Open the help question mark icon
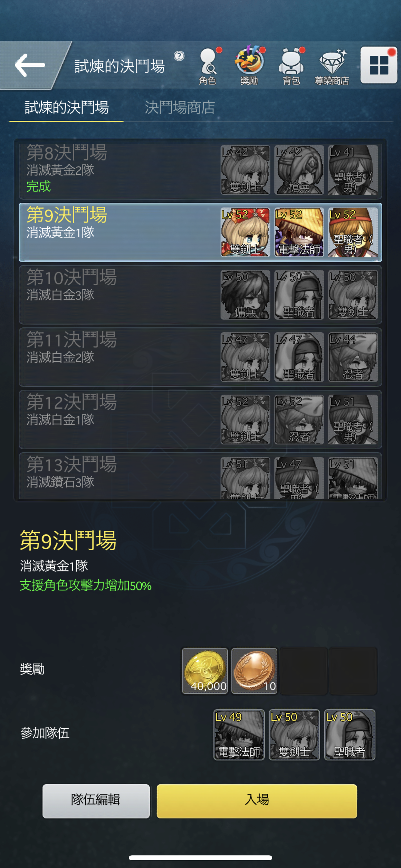 click(179, 56)
